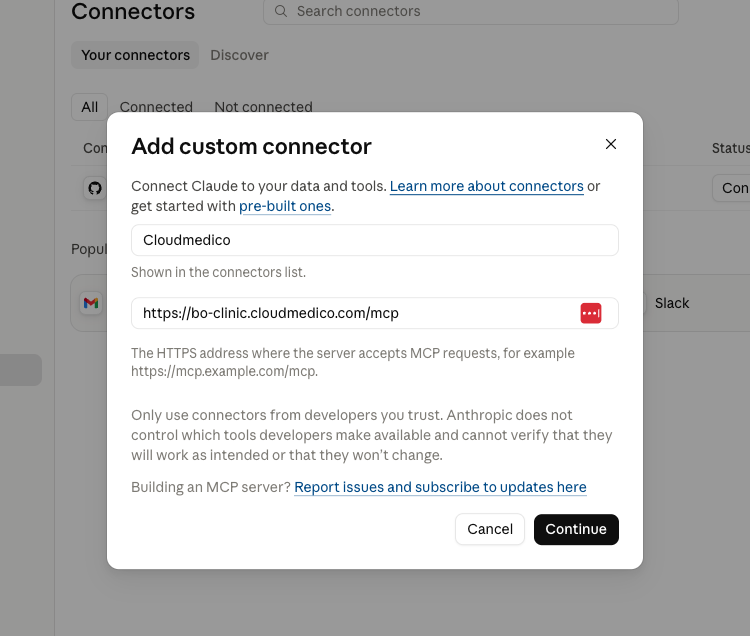750x636 pixels.
Task: Click the Gmail connector icon
Action: point(91,303)
